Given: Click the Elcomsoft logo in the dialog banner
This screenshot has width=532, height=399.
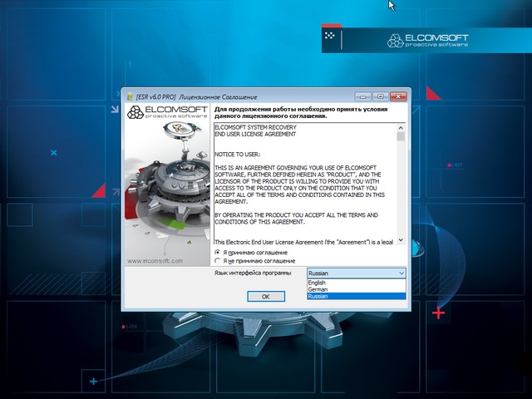Looking at the screenshot, I should click(165, 112).
